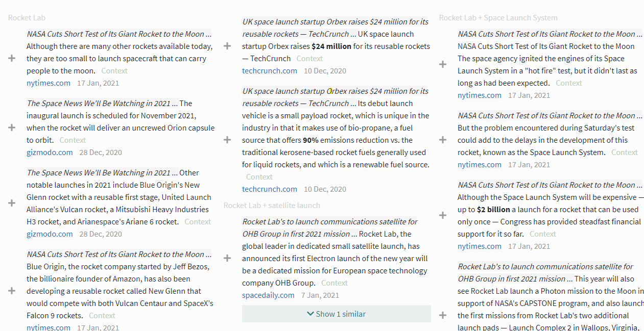Open Context after 'Falcon 9 rockets' snippet

(102, 316)
